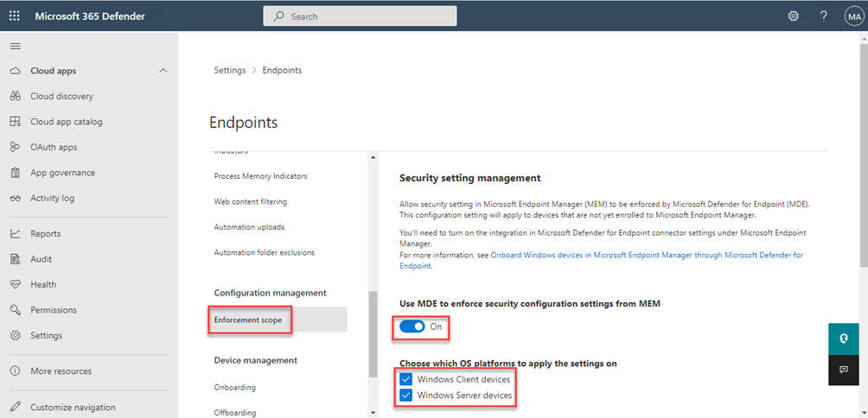Collapse the Cloud apps section chevron

(x=163, y=71)
